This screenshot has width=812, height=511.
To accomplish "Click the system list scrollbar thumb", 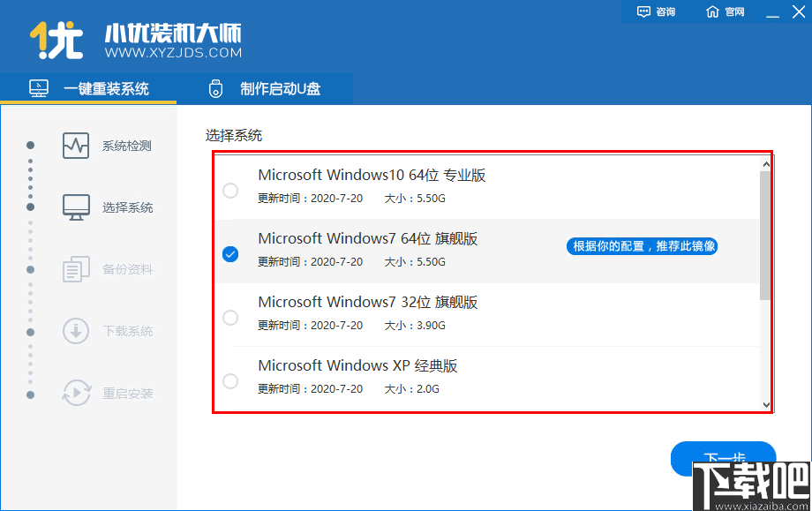I will coord(765,236).
